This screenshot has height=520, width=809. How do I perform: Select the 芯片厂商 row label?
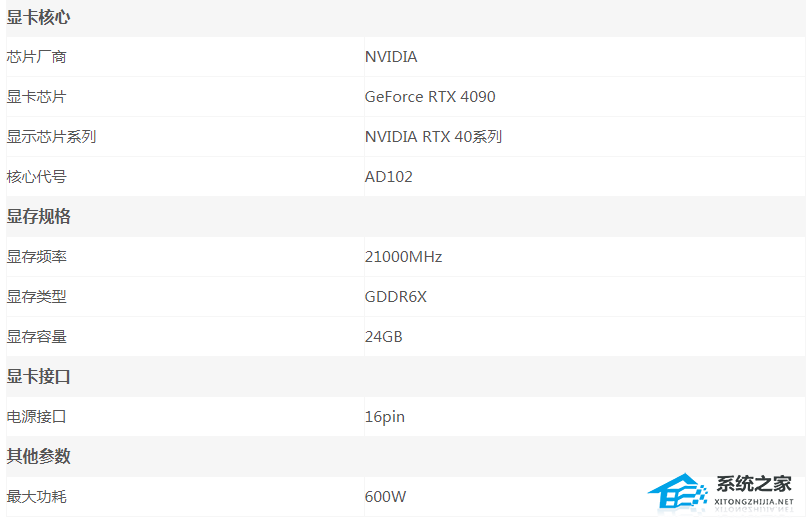[36, 57]
